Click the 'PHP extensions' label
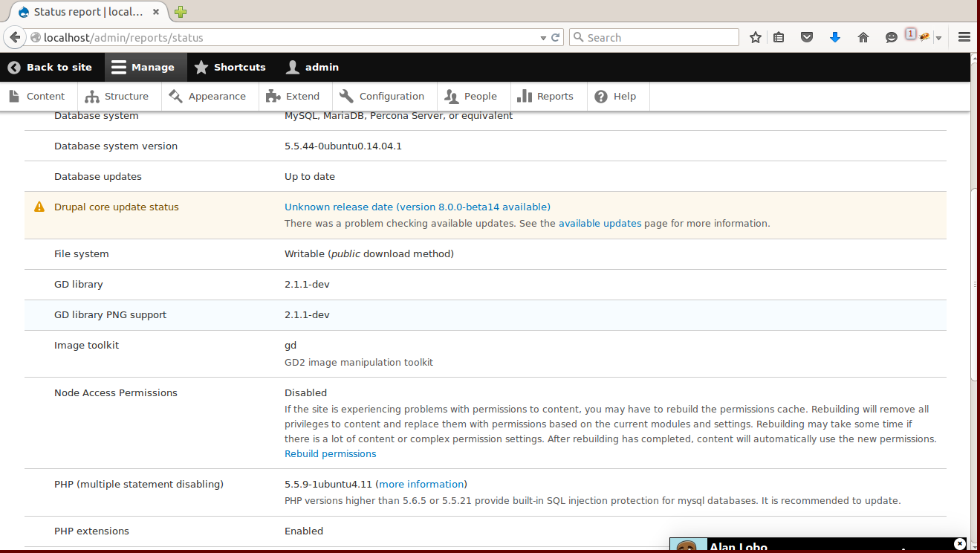Viewport: 980px width, 553px height. coord(91,531)
